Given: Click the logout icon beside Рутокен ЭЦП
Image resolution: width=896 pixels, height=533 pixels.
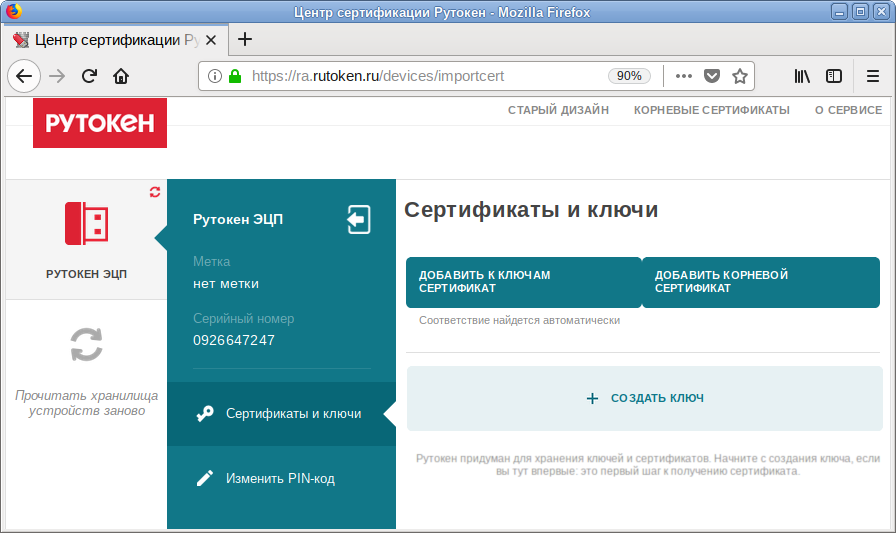Looking at the screenshot, I should [x=358, y=219].
